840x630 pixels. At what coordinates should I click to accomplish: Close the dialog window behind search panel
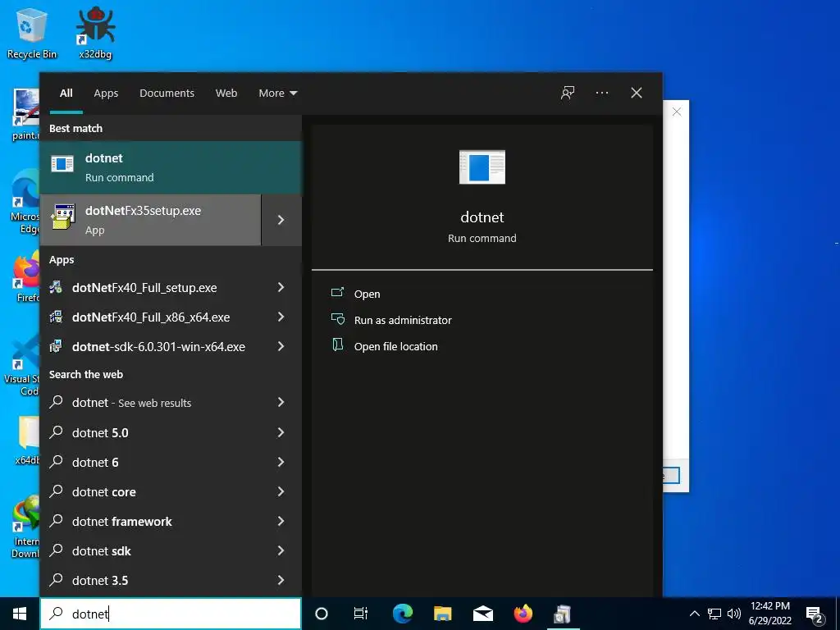click(x=677, y=112)
